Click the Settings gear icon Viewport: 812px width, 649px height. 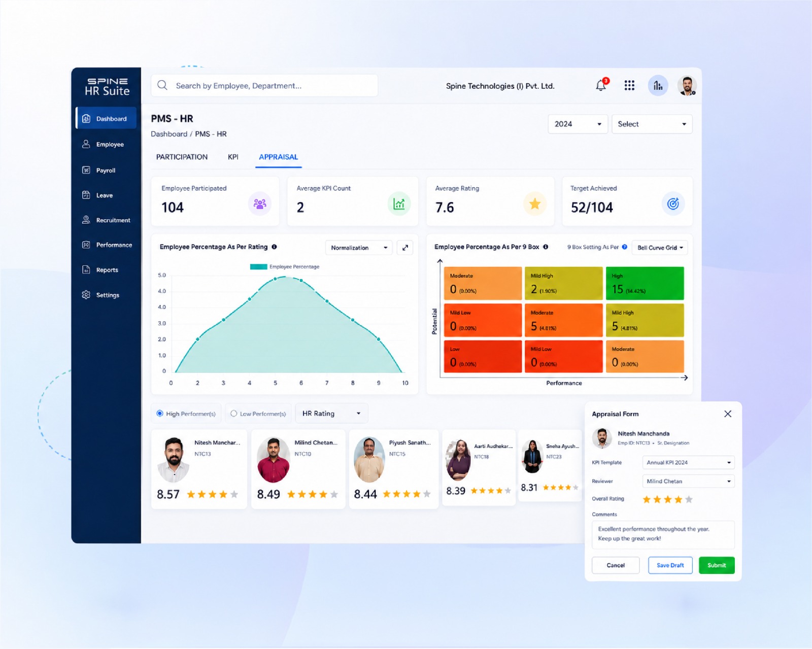point(86,294)
